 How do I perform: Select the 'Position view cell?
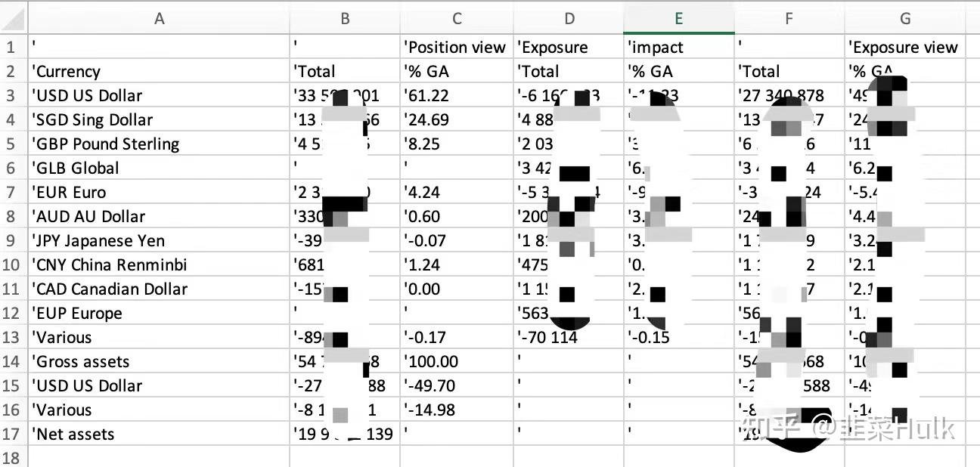[x=457, y=47]
